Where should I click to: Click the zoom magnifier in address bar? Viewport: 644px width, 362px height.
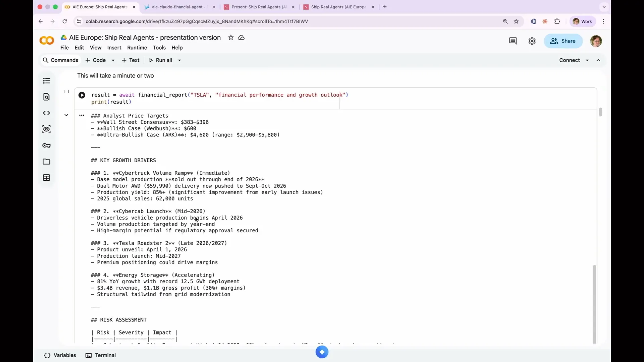point(505,21)
